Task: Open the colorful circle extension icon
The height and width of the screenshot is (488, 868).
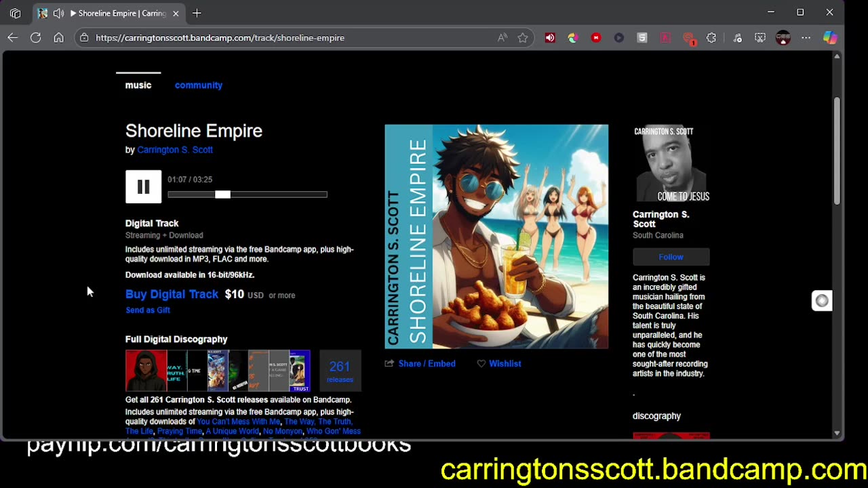Action: pos(573,38)
